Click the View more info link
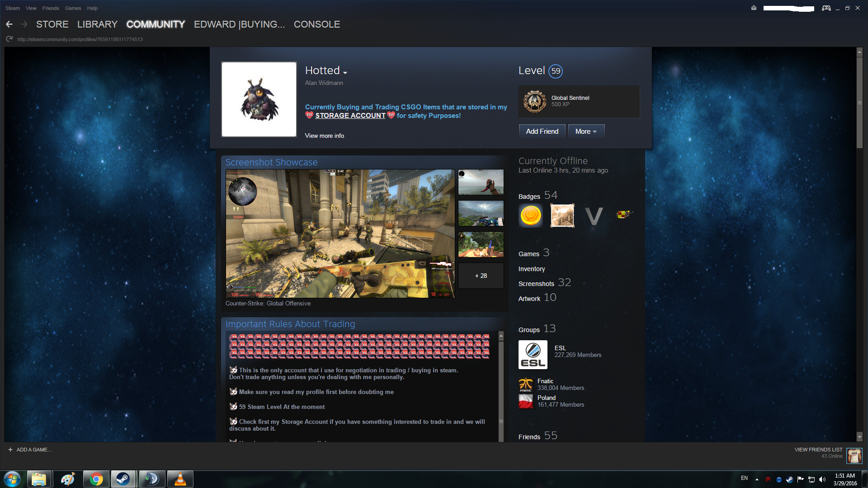The image size is (868, 488). click(x=324, y=136)
